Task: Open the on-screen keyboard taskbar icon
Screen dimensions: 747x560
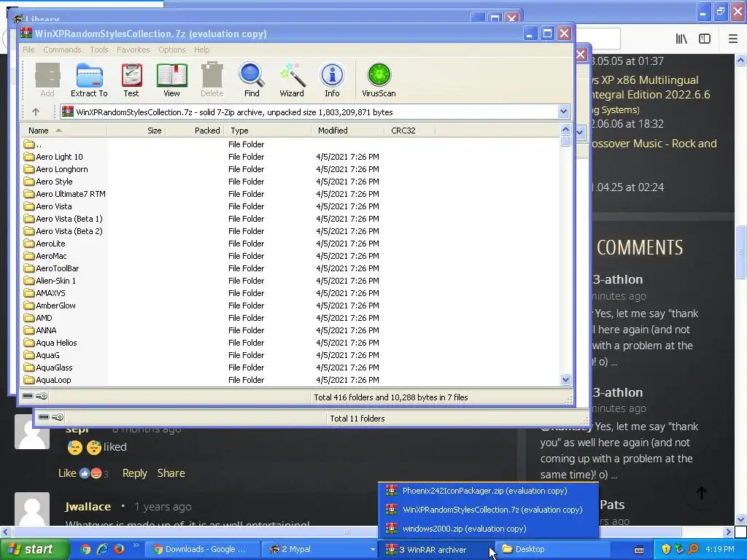Action: [639, 550]
